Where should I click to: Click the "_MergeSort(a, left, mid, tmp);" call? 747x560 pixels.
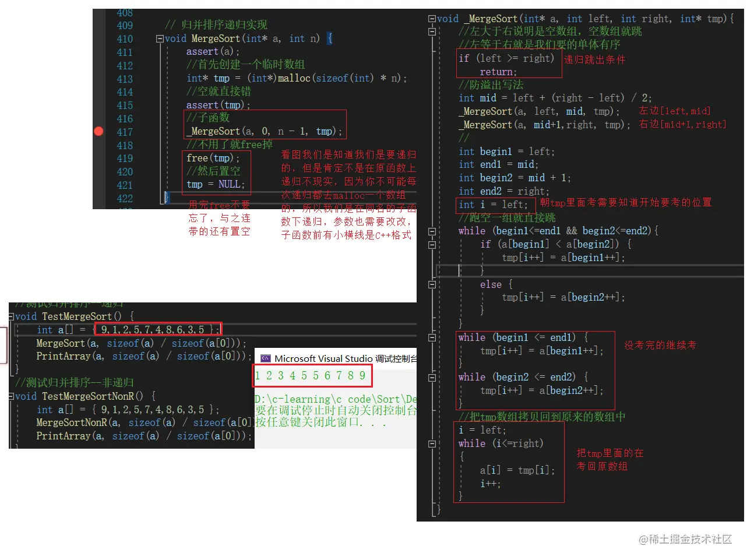[539, 111]
